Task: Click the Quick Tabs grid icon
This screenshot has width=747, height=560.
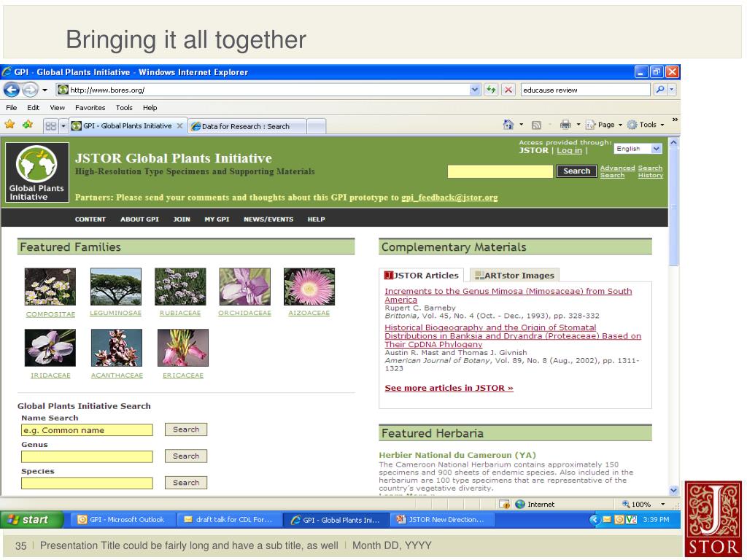Action: click(50, 126)
